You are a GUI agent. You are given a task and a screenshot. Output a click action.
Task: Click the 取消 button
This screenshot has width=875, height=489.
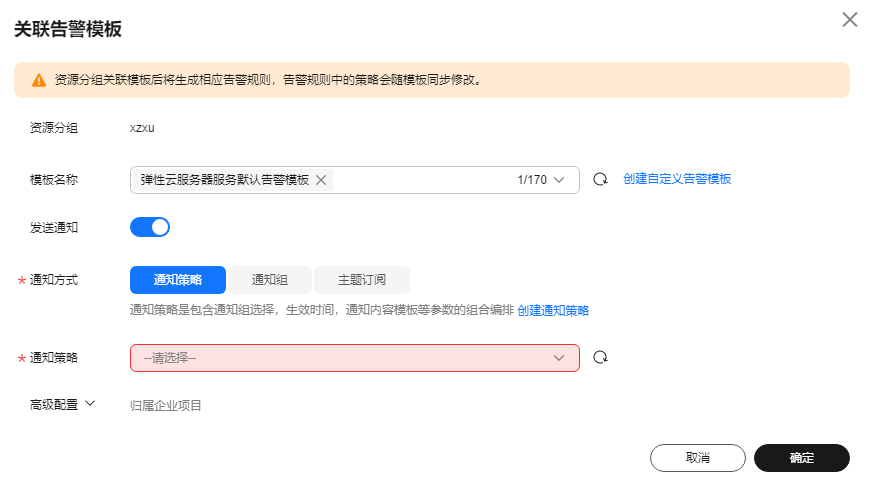pos(698,458)
